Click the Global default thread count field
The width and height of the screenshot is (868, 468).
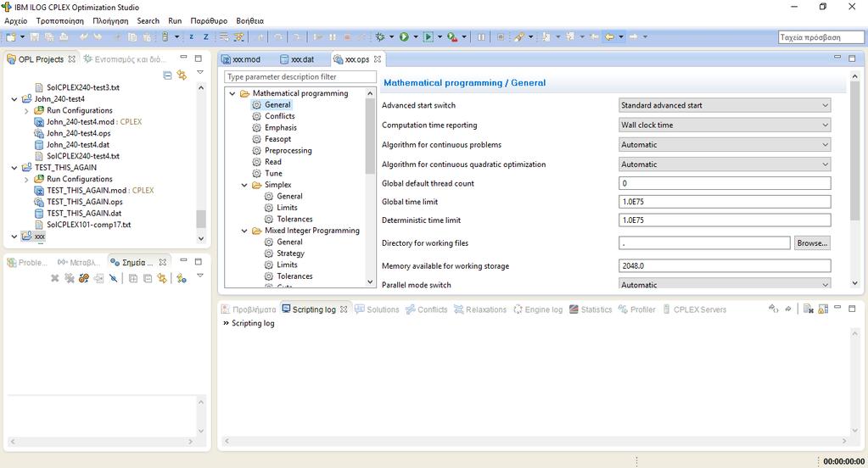click(x=725, y=183)
